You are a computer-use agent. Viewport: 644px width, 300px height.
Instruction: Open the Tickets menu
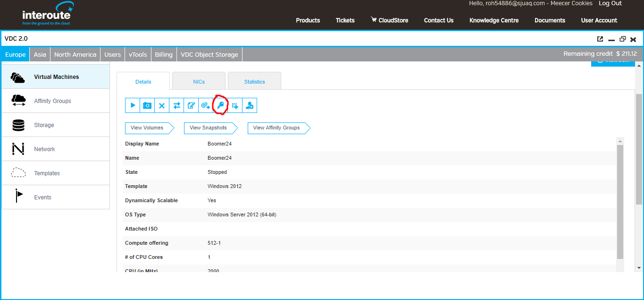tap(345, 20)
